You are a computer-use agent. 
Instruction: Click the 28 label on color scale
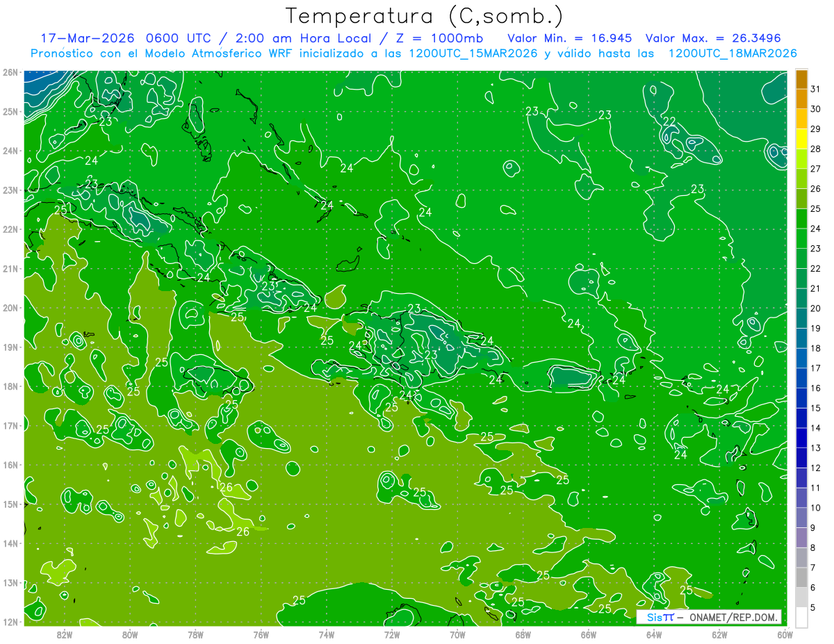pyautogui.click(x=815, y=149)
